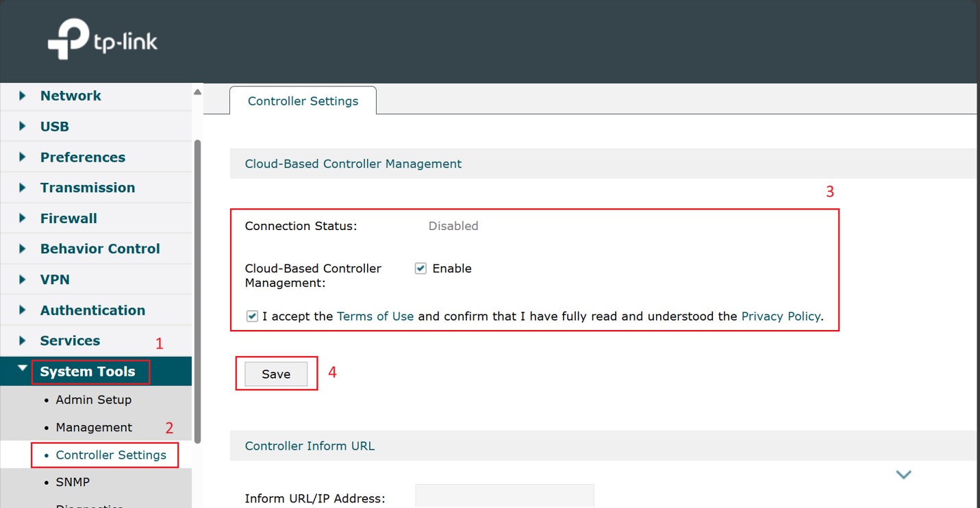This screenshot has width=980, height=508.
Task: Click the triangle icon beside Preferences
Action: point(23,157)
